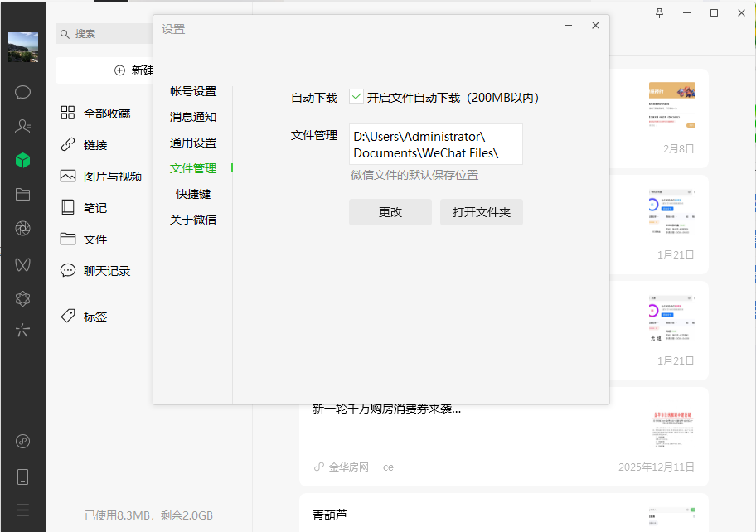756x532 pixels.
Task: Open the article thumbnail dated 2月8日
Action: 673,108
